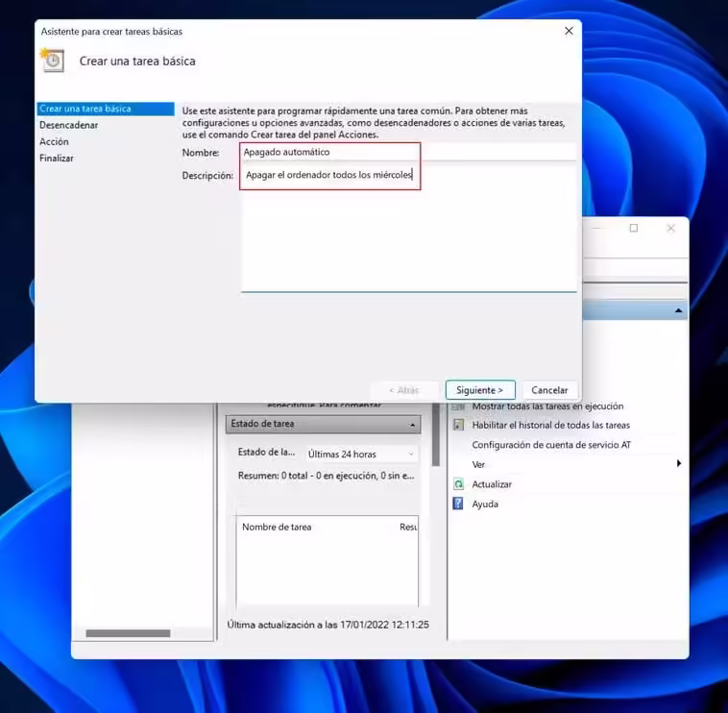Click Habilitar el historial de todas las tareas
Viewport: 728px width, 713px height.
tap(550, 425)
